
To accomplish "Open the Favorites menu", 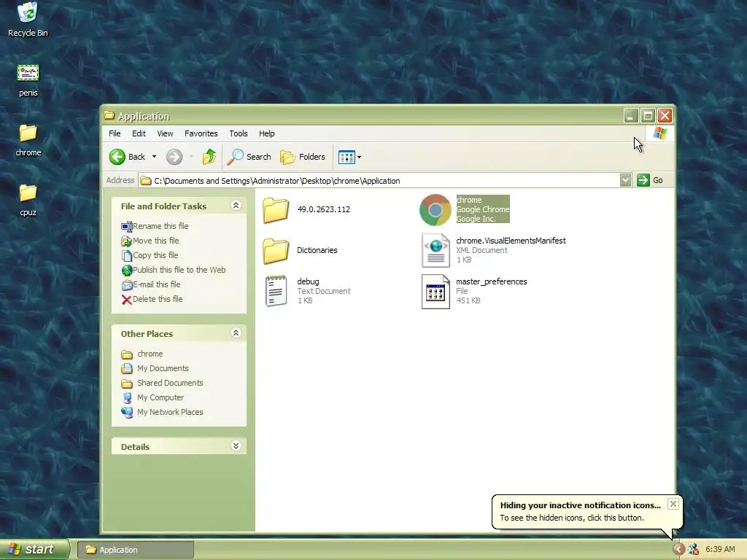I will pos(201,133).
